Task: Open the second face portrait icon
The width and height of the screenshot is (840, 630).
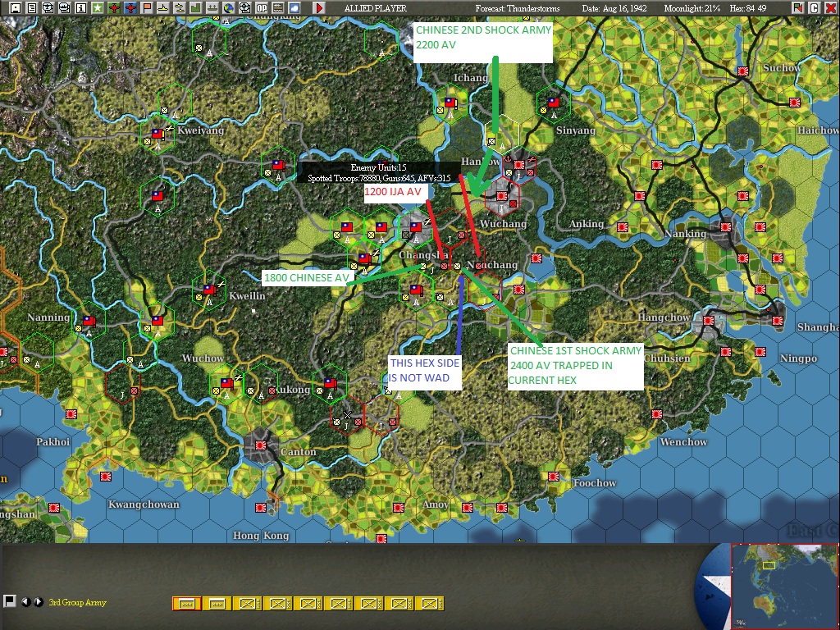Action: tap(64, 8)
